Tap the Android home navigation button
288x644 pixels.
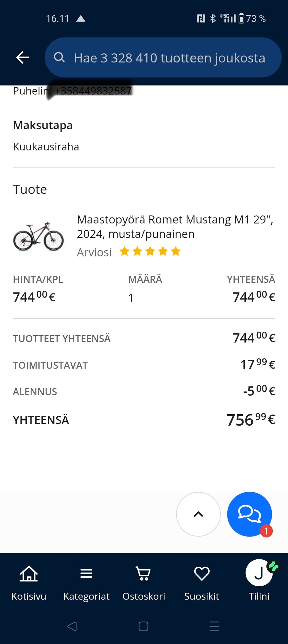click(143, 626)
